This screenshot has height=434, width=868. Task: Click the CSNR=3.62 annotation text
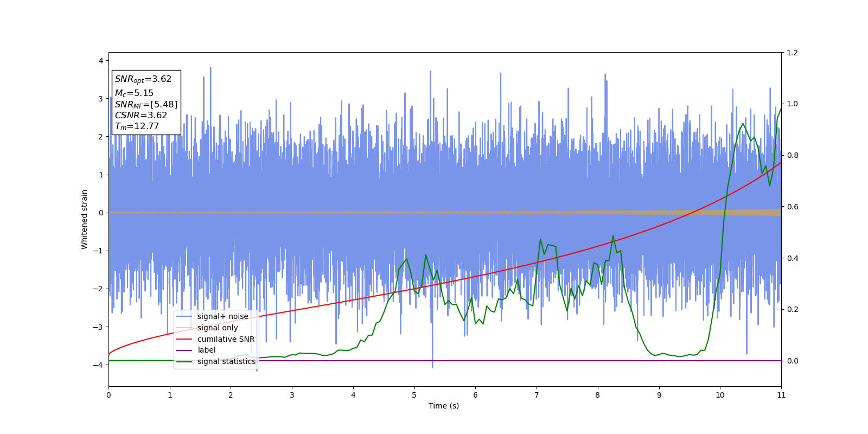click(x=141, y=115)
